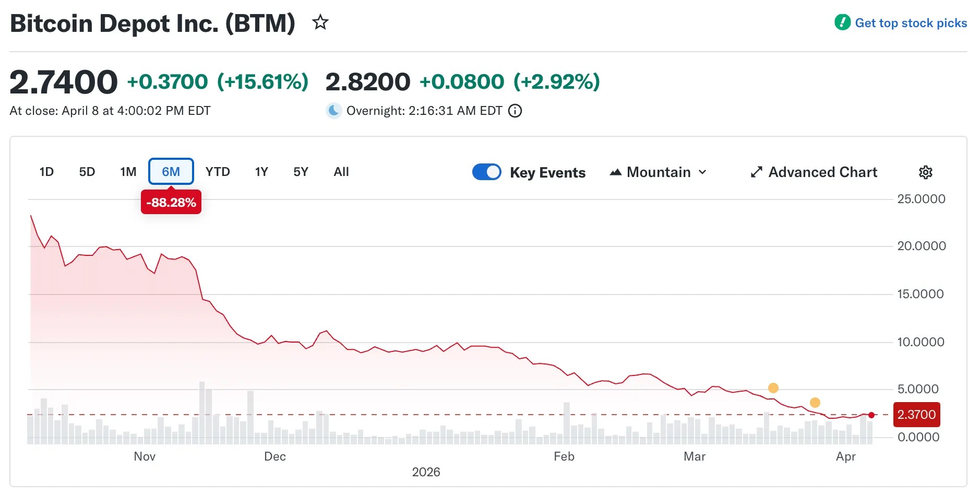The image size is (980, 494).
Task: Click the mountain chart type icon
Action: [x=616, y=172]
